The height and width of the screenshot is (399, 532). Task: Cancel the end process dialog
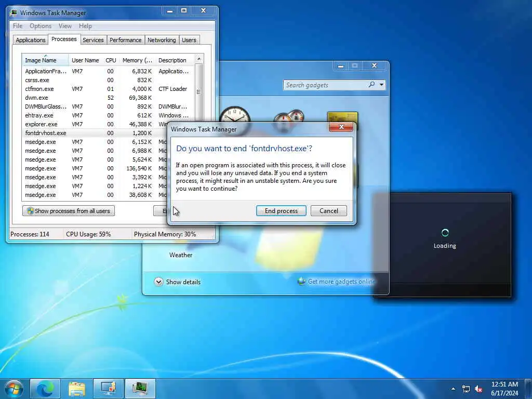(x=328, y=211)
